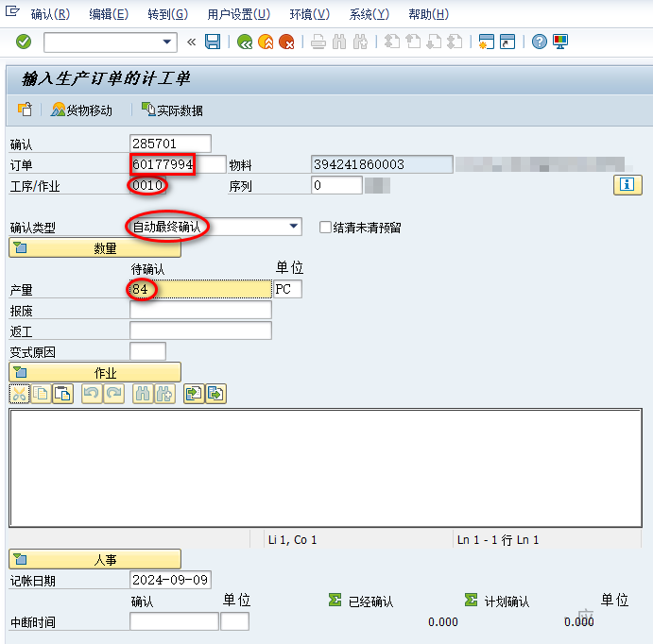The image size is (653, 644).
Task: Open the 系统(Y) menu
Action: tap(369, 14)
